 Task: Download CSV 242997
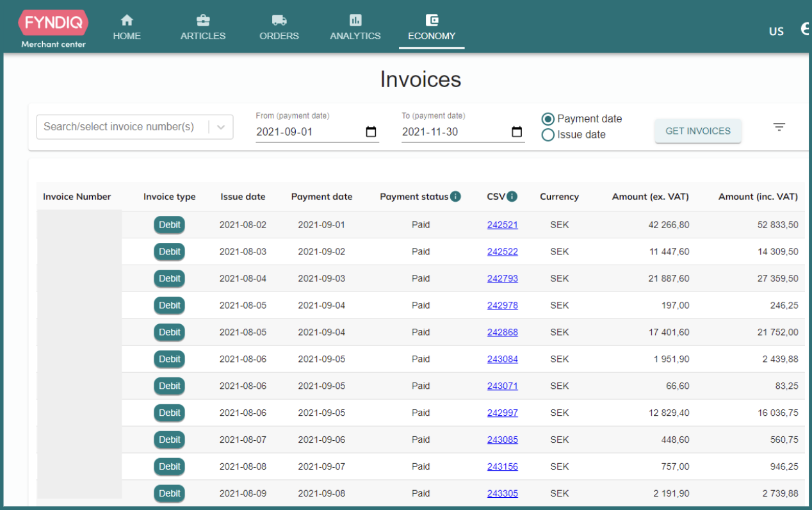[x=503, y=413]
